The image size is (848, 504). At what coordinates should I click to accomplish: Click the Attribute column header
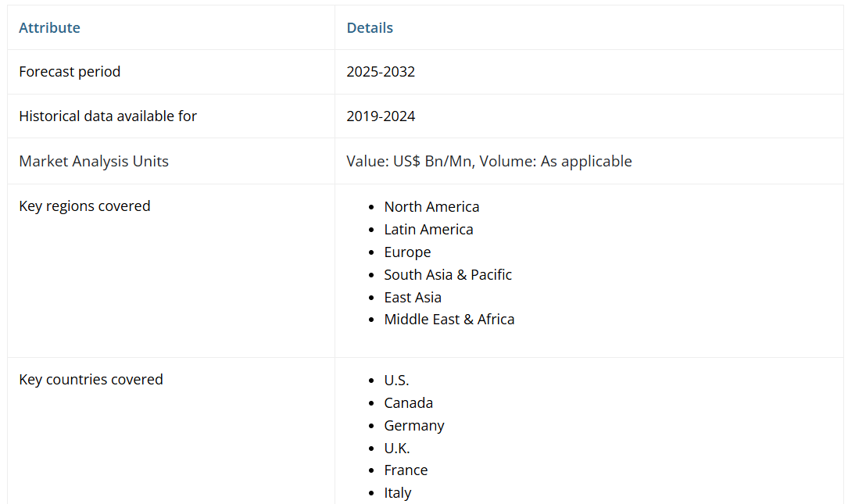pyautogui.click(x=49, y=28)
